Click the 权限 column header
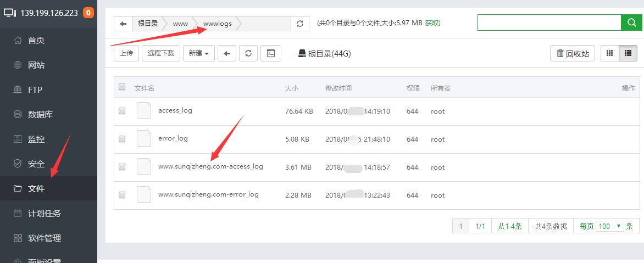The image size is (644, 263). [x=413, y=88]
